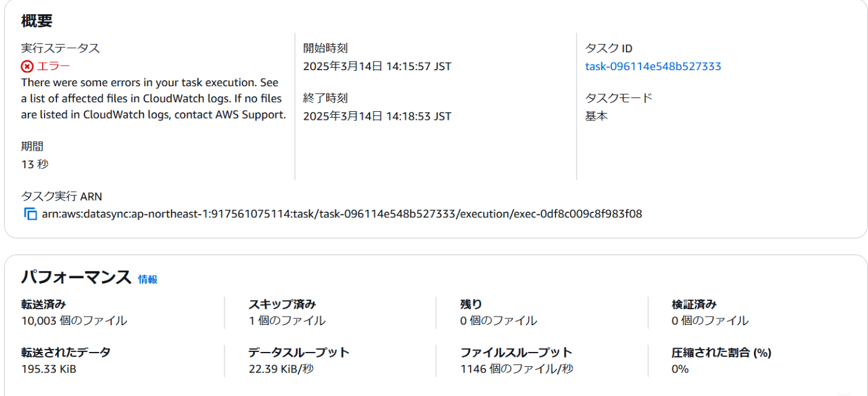Click the 1146 個のファイル/秒 throughput value
This screenshot has width=868, height=396.
516,369
